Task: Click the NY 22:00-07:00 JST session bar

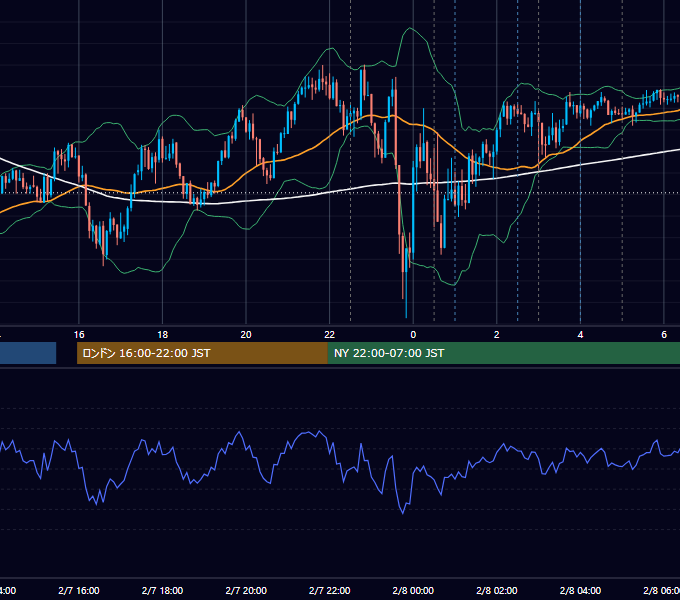Action: click(503, 353)
